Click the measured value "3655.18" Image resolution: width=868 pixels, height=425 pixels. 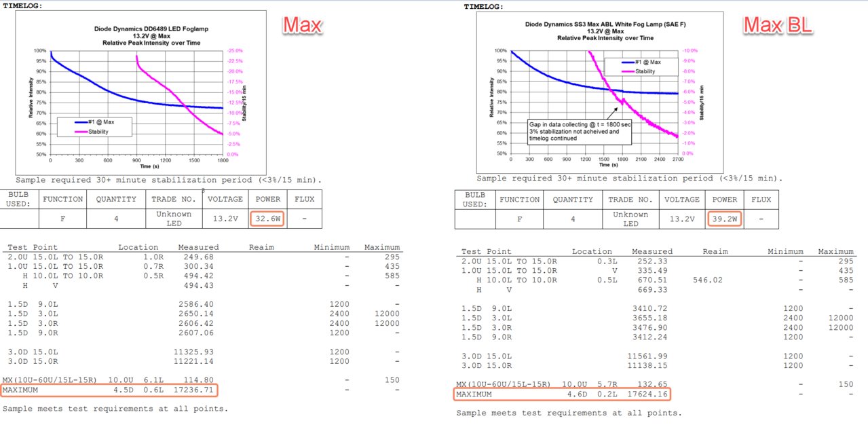click(649, 318)
